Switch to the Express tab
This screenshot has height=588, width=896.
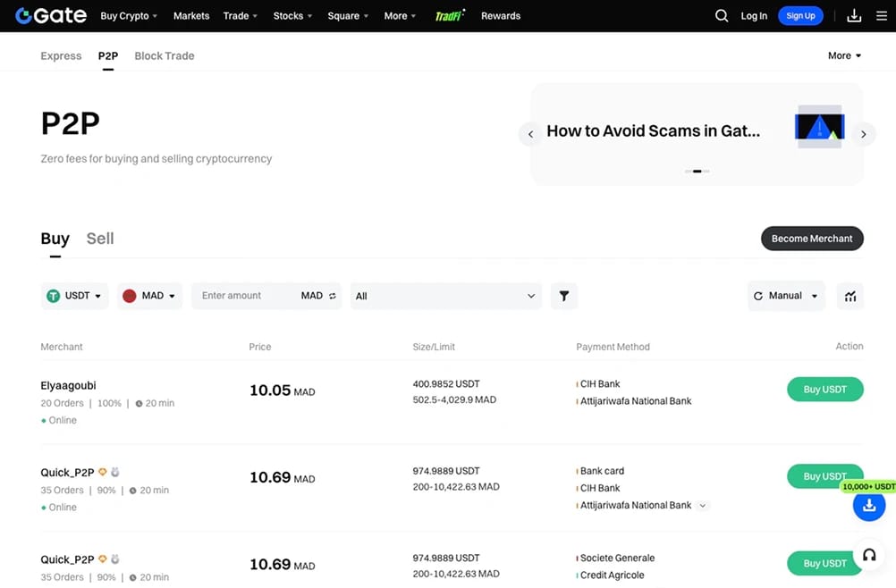pos(61,56)
